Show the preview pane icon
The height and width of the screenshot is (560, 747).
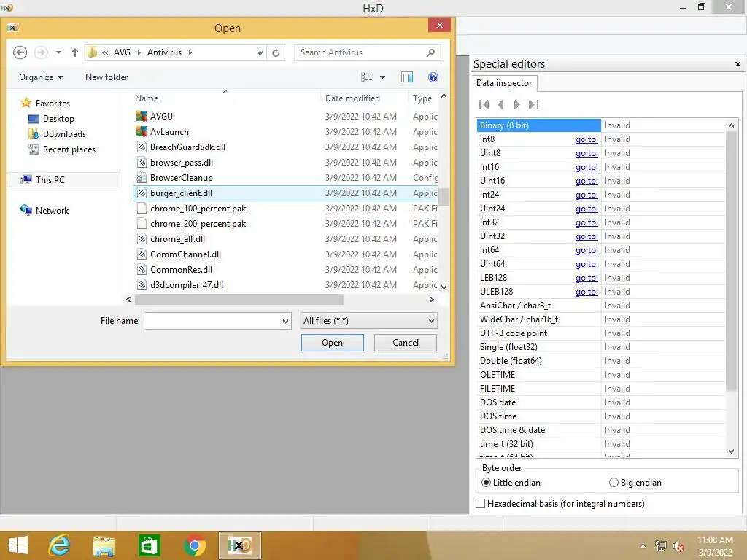(x=407, y=77)
